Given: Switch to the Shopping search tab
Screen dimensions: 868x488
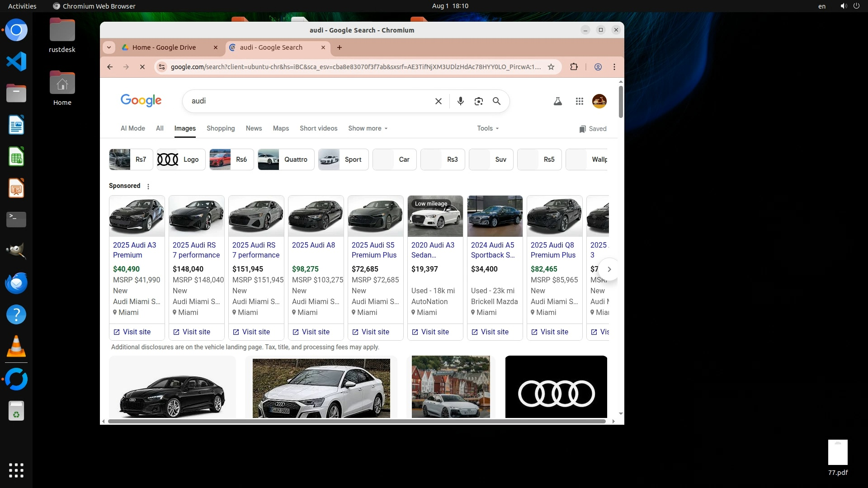Looking at the screenshot, I should [221, 128].
